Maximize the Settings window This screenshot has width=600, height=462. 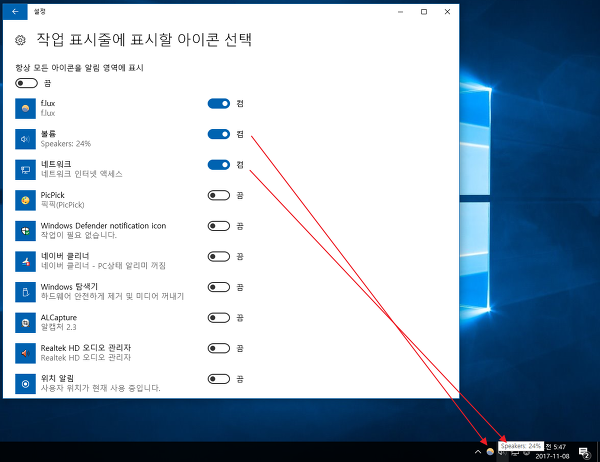pyautogui.click(x=424, y=12)
